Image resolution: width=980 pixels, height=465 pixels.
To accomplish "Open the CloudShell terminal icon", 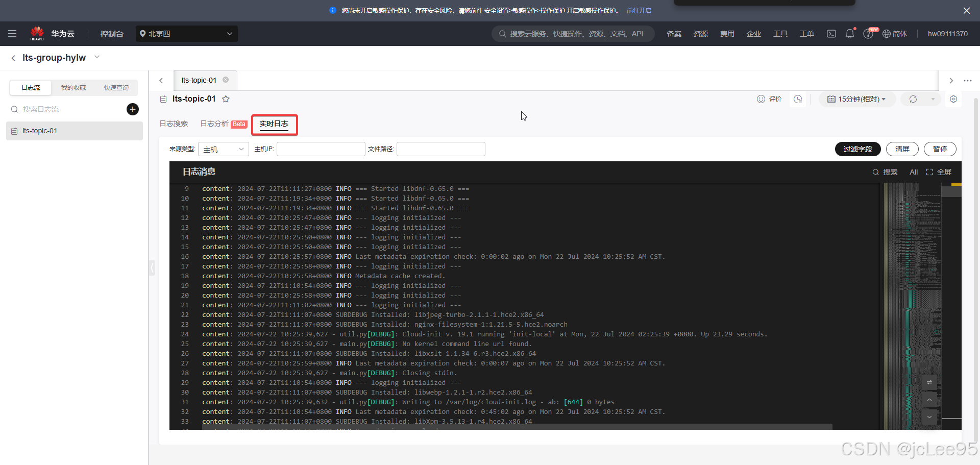I will pyautogui.click(x=831, y=34).
